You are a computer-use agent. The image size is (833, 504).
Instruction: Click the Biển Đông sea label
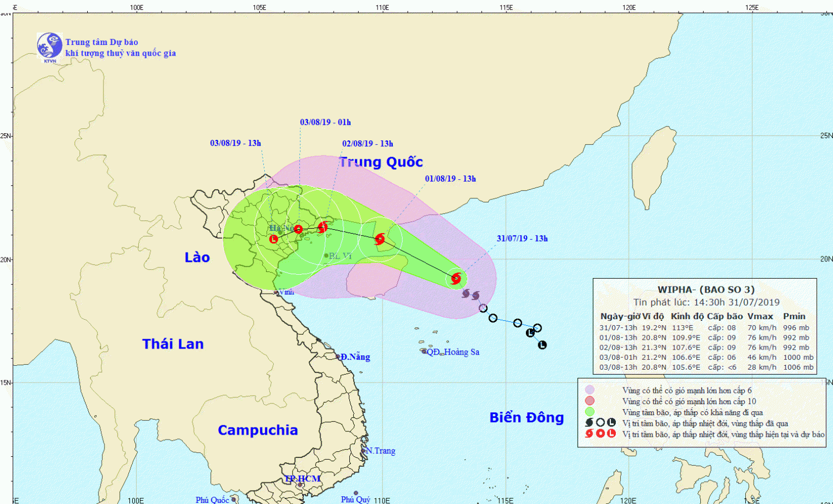coord(526,417)
